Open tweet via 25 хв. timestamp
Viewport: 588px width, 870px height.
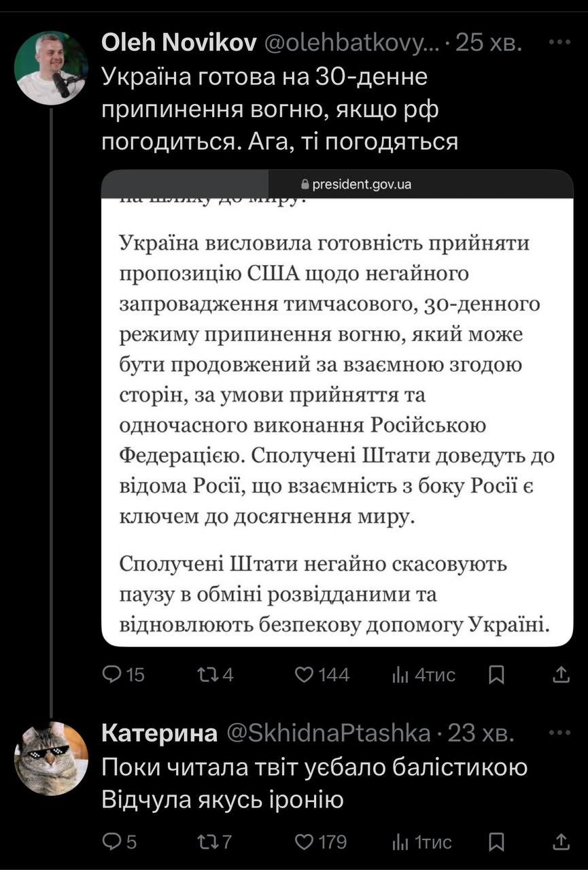(x=489, y=43)
